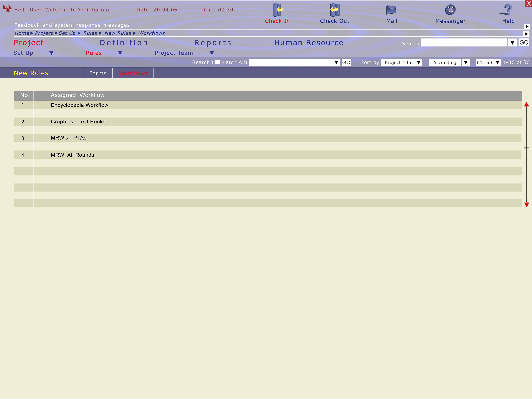Open the Project Title sort dropdown

click(419, 63)
